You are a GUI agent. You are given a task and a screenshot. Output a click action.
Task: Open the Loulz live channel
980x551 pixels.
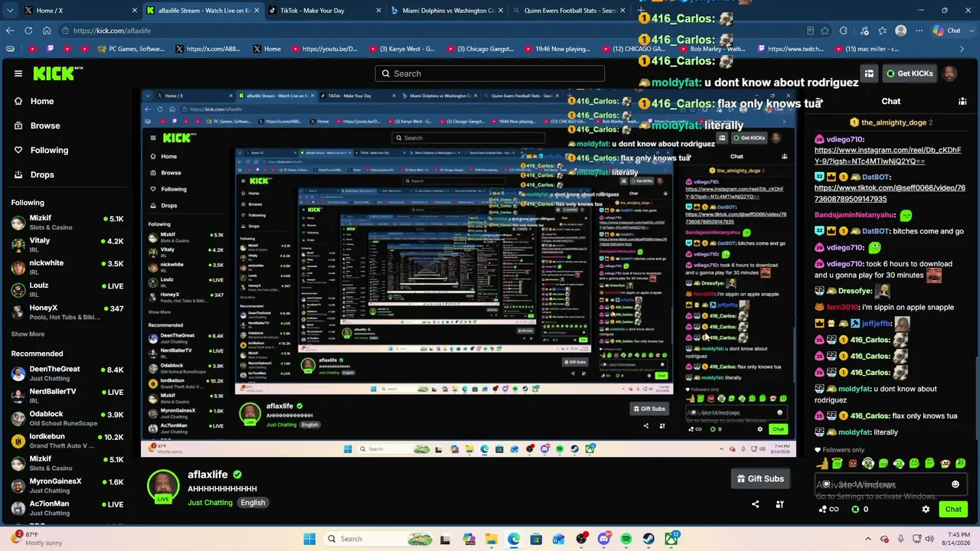[x=67, y=289]
